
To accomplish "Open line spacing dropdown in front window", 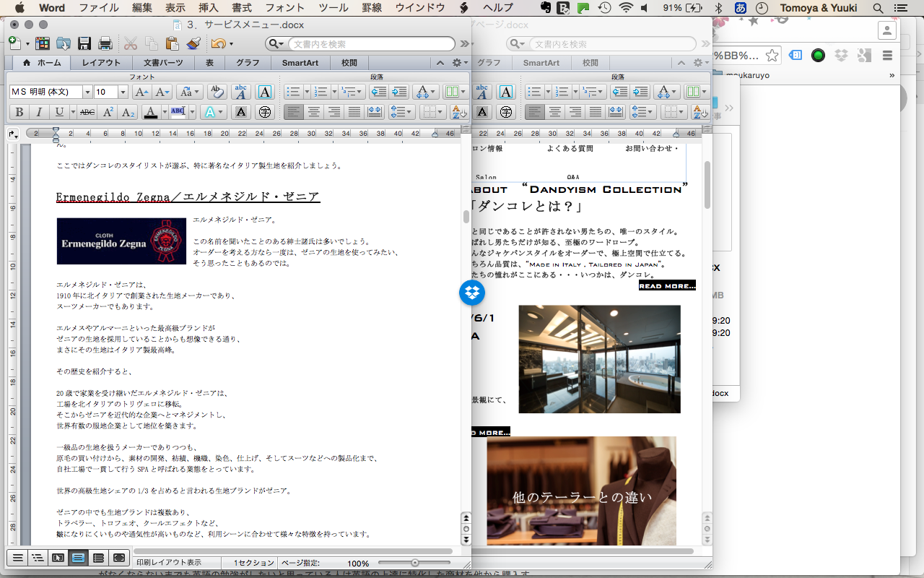I will tap(401, 112).
